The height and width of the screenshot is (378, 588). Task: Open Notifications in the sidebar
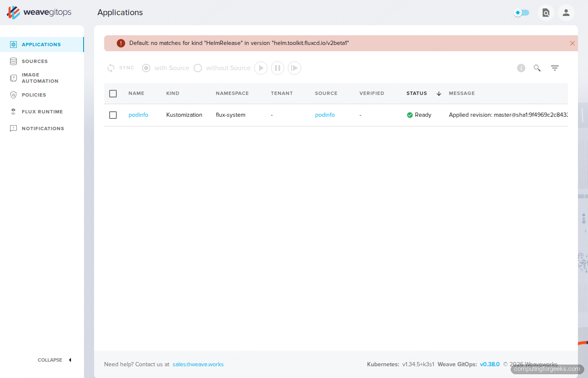tap(42, 129)
